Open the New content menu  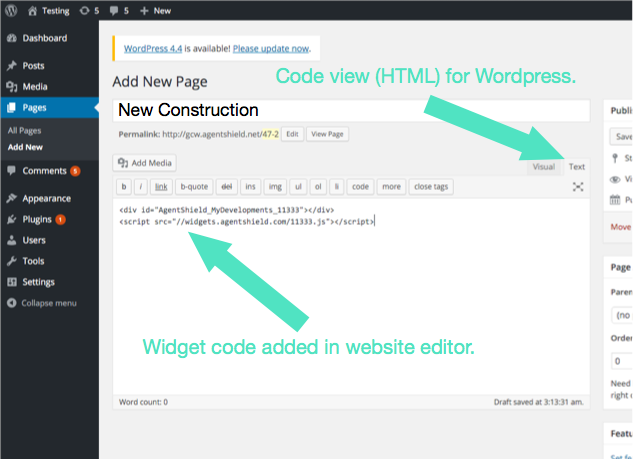click(x=155, y=11)
